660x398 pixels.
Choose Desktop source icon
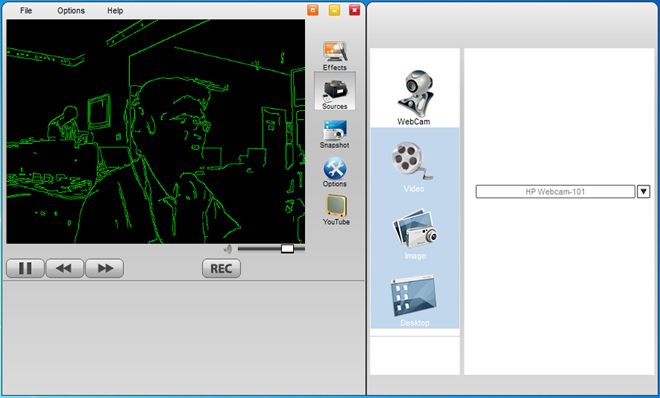click(x=415, y=300)
